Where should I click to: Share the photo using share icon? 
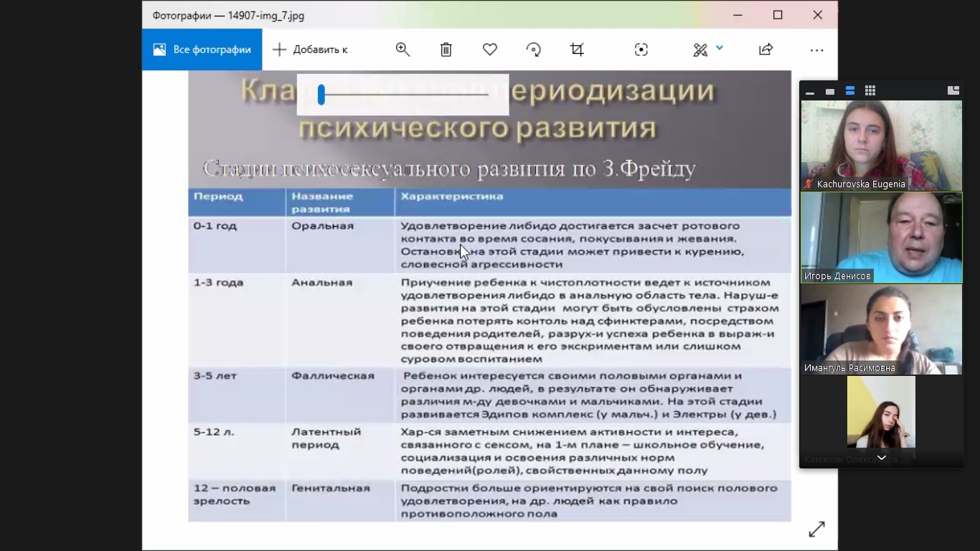click(765, 50)
